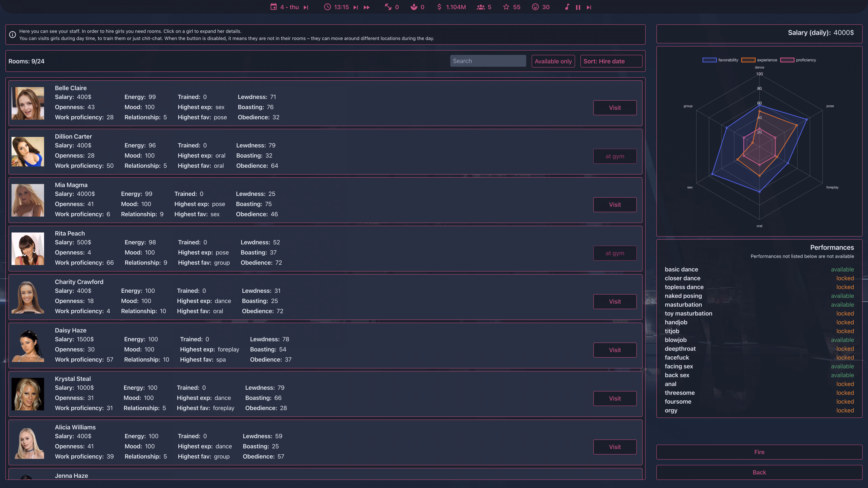Viewport: 868px width, 488px height.
Task: Open Daisy Haze's portrait thumbnail
Action: [28, 345]
